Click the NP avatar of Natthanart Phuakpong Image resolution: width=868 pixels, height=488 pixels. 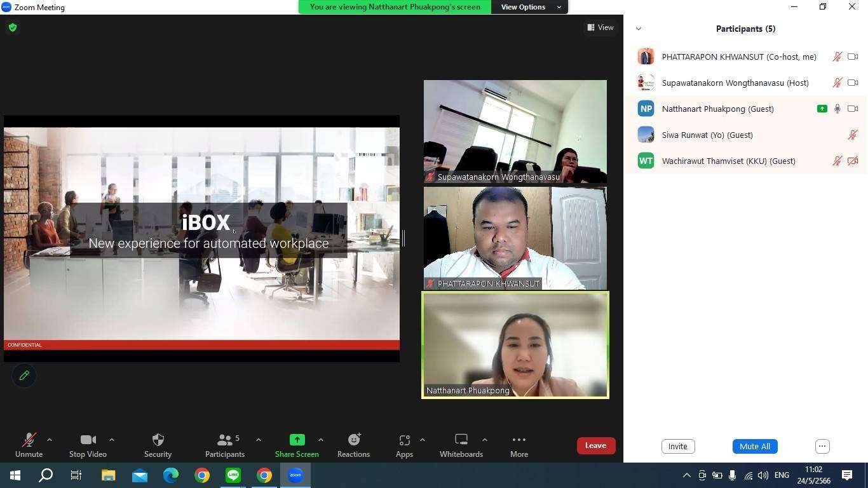(x=646, y=109)
